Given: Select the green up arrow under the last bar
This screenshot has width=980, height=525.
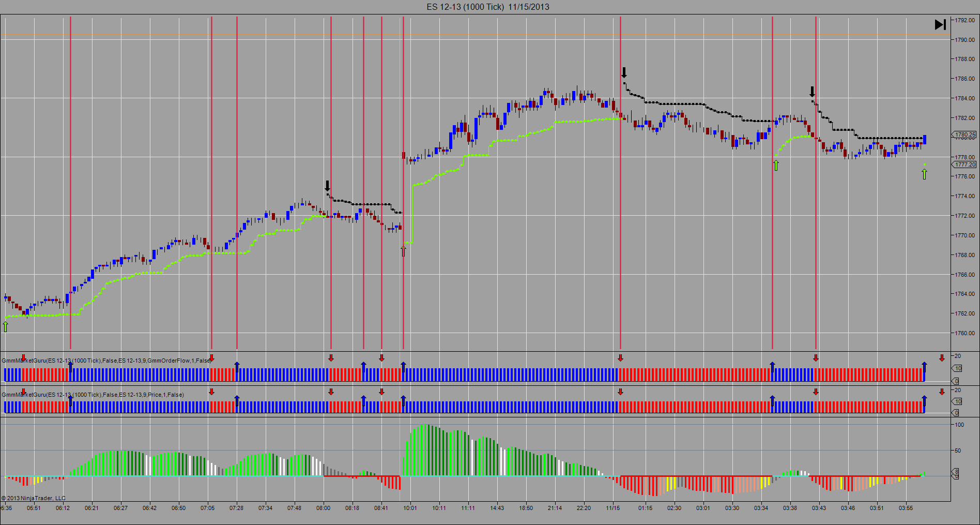Looking at the screenshot, I should pyautogui.click(x=924, y=174).
